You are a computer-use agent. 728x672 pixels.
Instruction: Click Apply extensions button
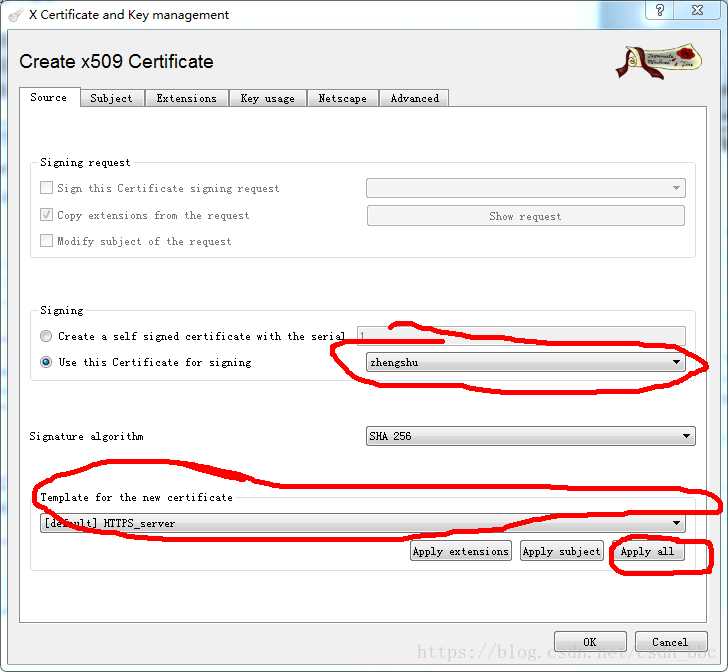pyautogui.click(x=461, y=551)
